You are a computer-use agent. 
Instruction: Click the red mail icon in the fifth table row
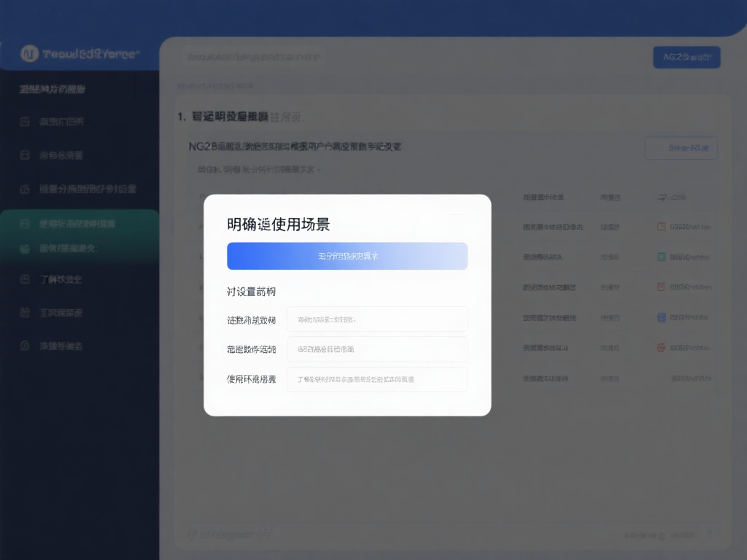coord(661,347)
